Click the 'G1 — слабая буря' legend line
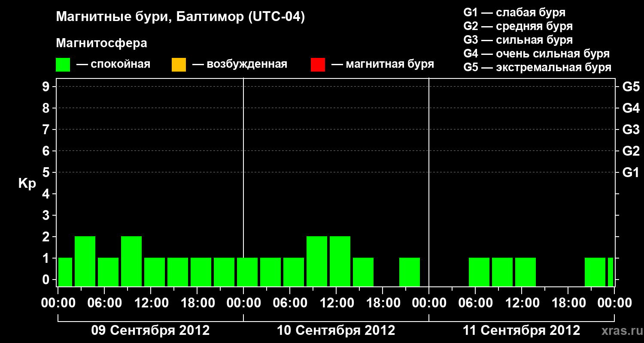Screen dimensions: 644x343 514,12
